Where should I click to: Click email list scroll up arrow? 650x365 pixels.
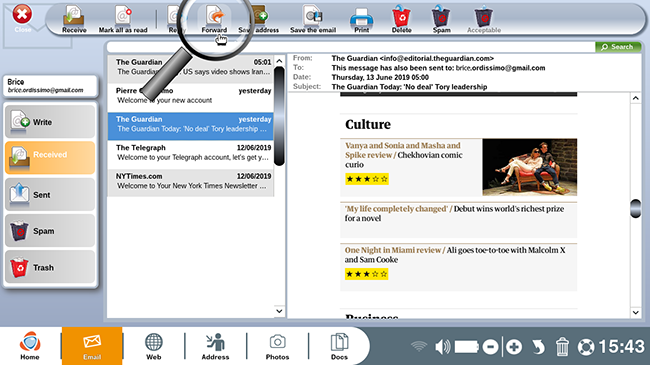point(279,61)
